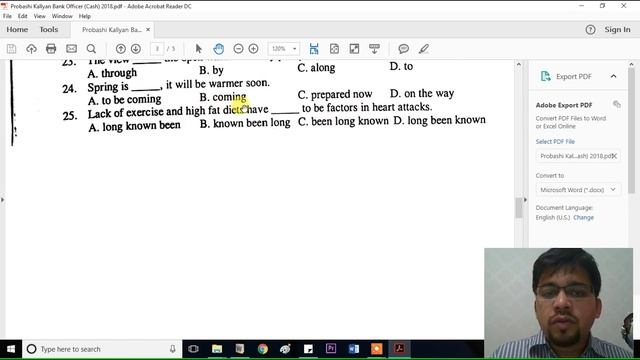Click the text 'D. long been known'
The image size is (640, 360).
[x=440, y=120]
